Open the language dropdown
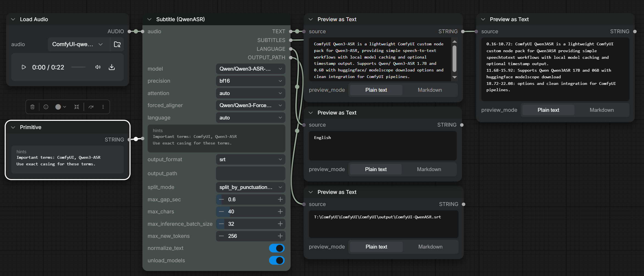The height and width of the screenshot is (276, 644). 251,118
